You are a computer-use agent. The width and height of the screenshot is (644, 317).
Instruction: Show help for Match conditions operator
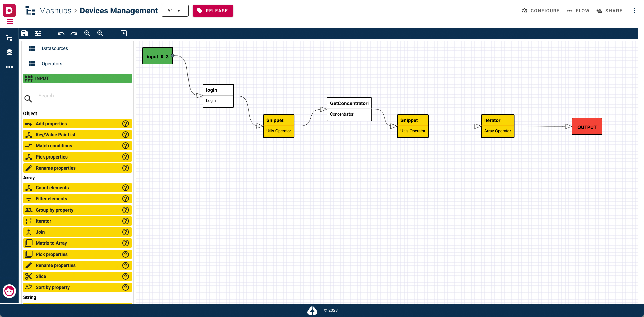point(126,146)
